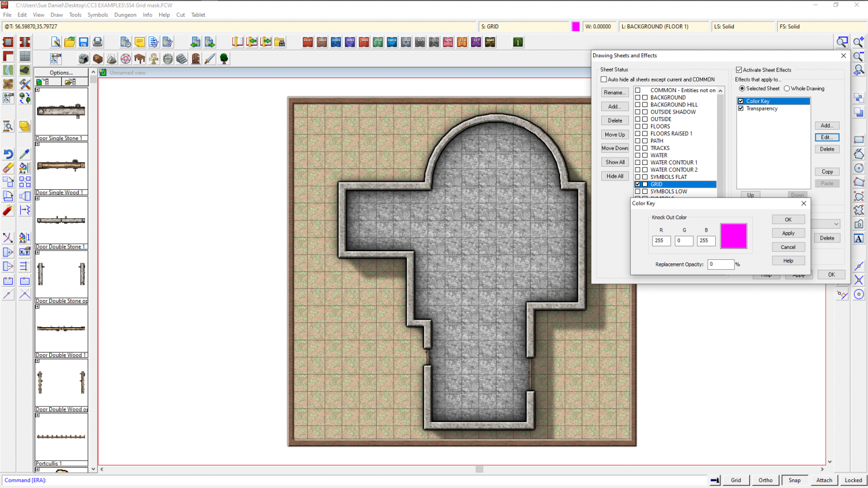The width and height of the screenshot is (868, 488).
Task: Open the Symbols menu
Action: (98, 15)
